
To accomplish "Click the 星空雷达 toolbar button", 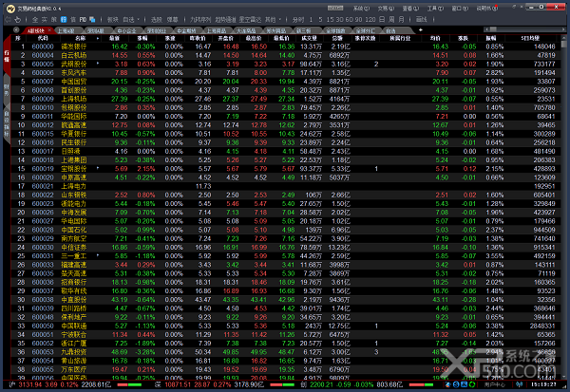I will 250,20.
